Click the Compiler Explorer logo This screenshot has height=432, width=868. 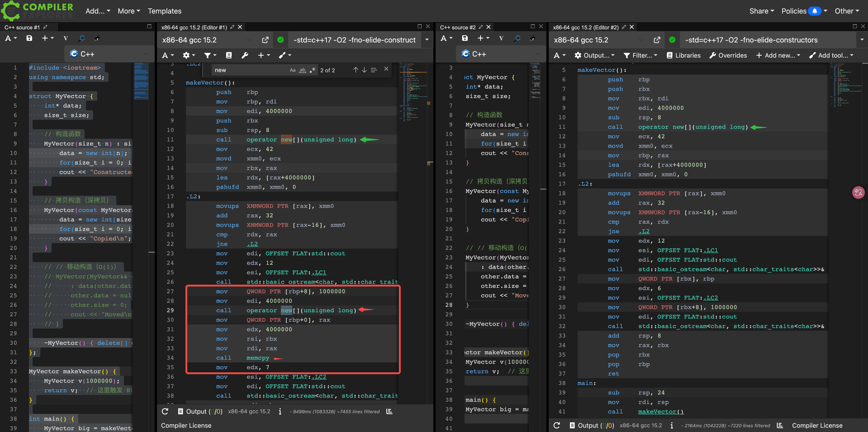click(x=37, y=10)
